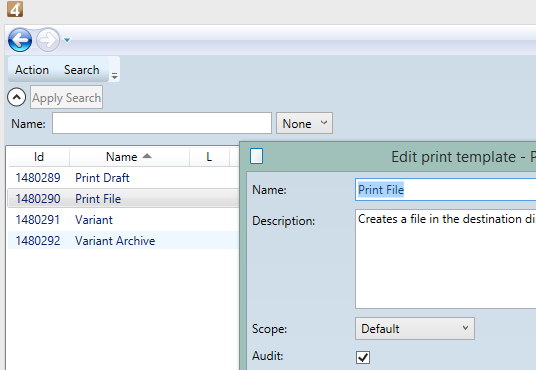Select the Variant Archive row
This screenshot has height=370, width=536.
[123, 241]
